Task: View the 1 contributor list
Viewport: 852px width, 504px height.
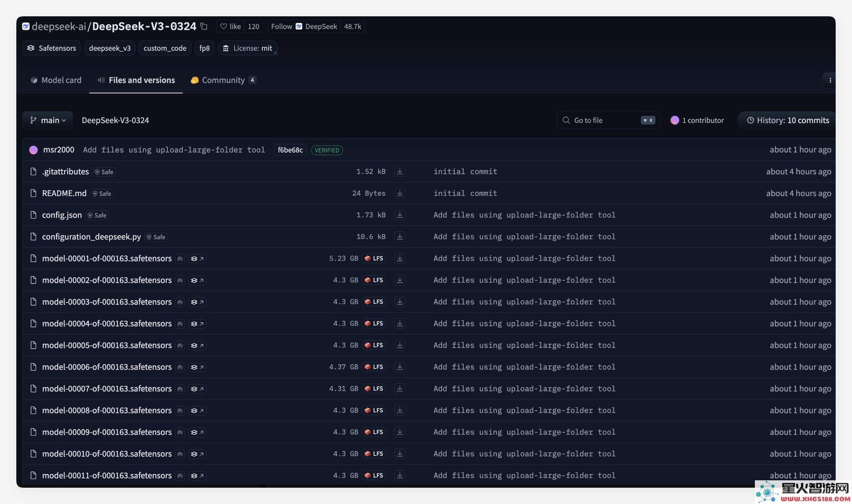Action: 697,120
